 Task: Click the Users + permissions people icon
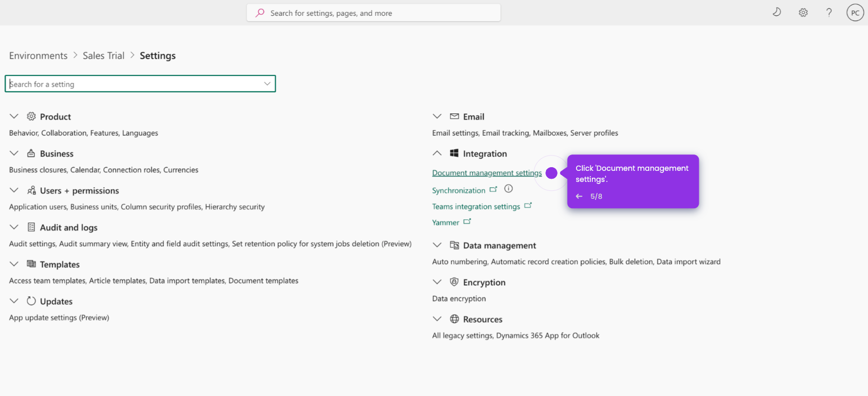click(32, 190)
